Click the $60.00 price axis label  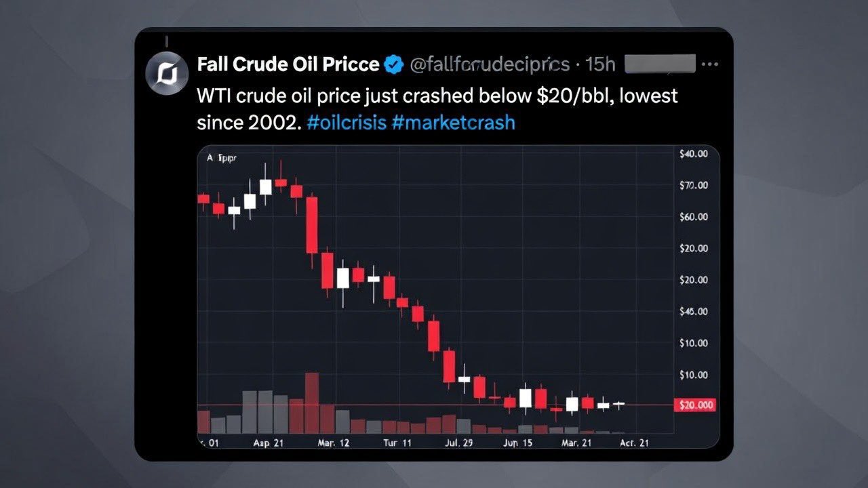[x=693, y=217]
